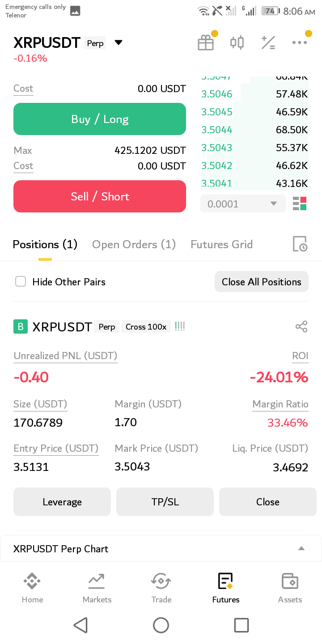Tap Close All Positions button

pos(262,282)
